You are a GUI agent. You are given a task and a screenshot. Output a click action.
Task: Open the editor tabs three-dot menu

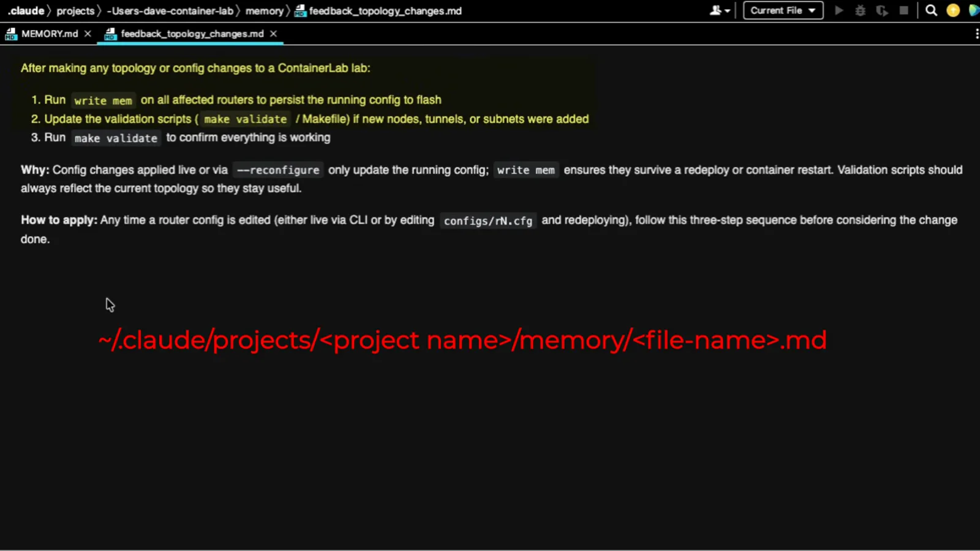pos(976,34)
